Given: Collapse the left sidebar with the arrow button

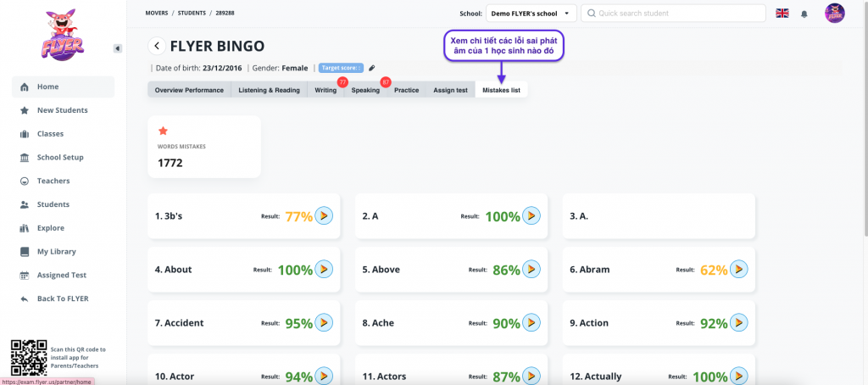Looking at the screenshot, I should tap(117, 48).
